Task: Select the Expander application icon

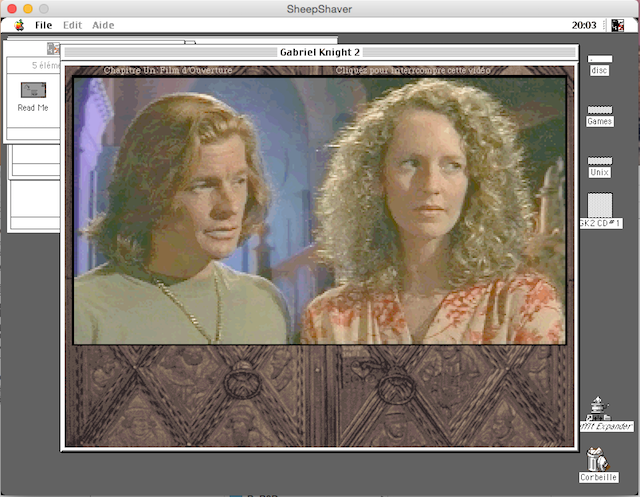Action: (x=598, y=409)
